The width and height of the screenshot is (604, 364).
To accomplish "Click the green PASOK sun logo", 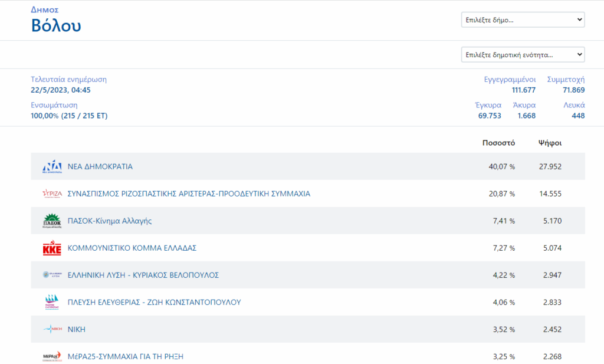I will coord(52,221).
